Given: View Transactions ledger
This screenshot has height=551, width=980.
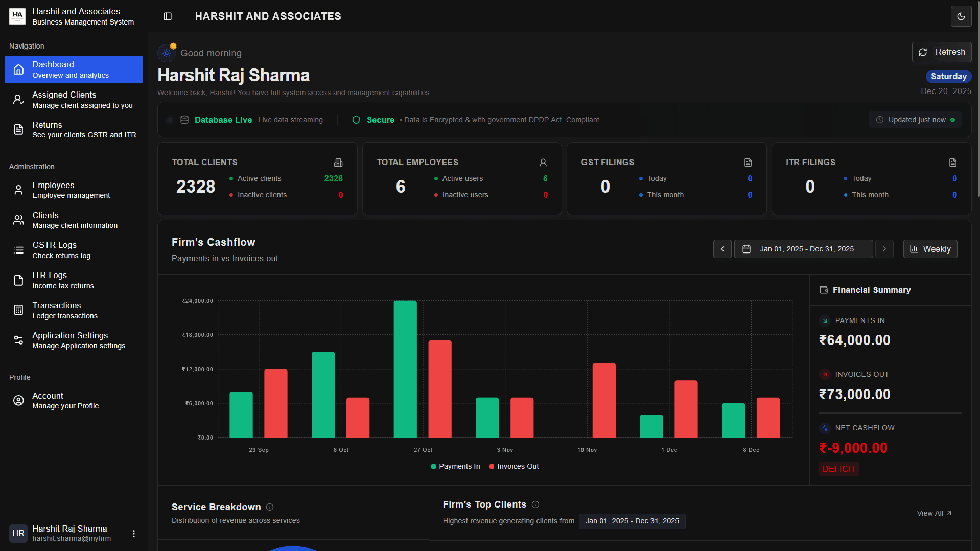Looking at the screenshot, I should [74, 310].
